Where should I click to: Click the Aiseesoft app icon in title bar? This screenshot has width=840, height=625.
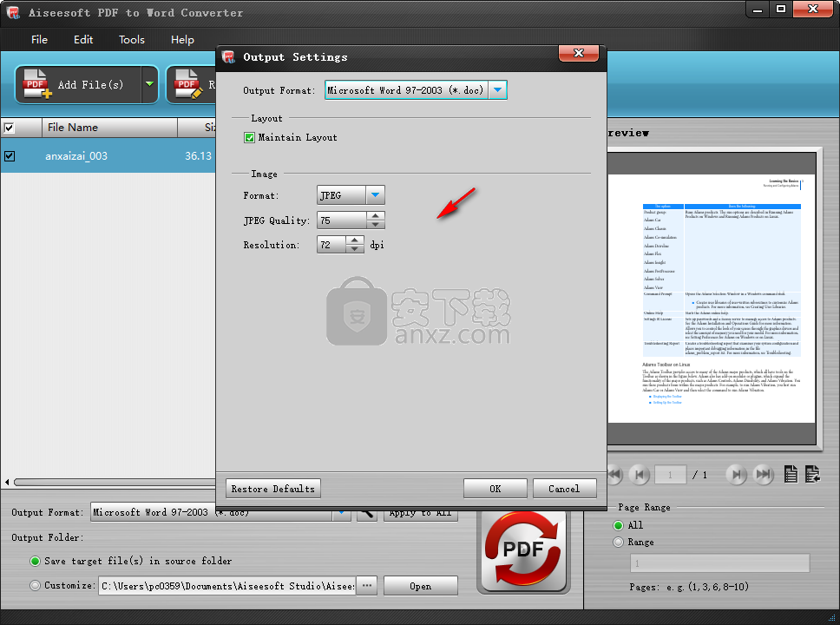tap(13, 12)
